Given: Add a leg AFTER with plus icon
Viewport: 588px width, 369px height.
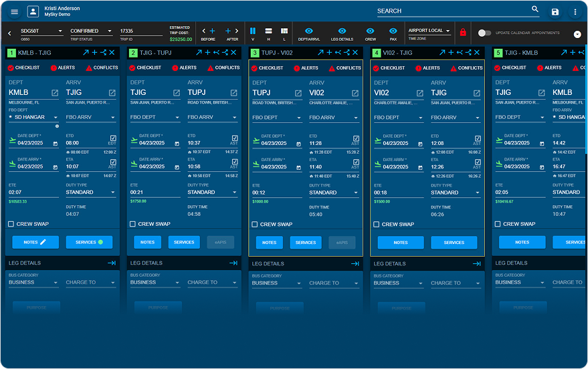Looking at the screenshot, I should (x=227, y=31).
